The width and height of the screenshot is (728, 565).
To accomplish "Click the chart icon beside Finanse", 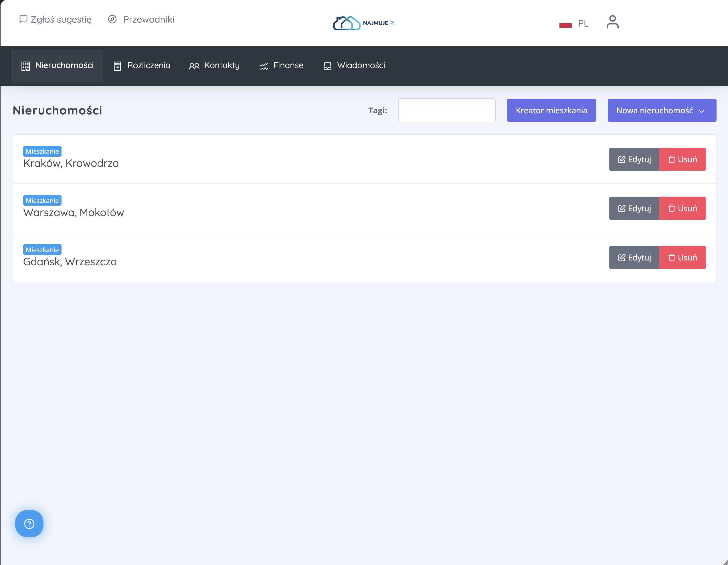I will tap(264, 66).
